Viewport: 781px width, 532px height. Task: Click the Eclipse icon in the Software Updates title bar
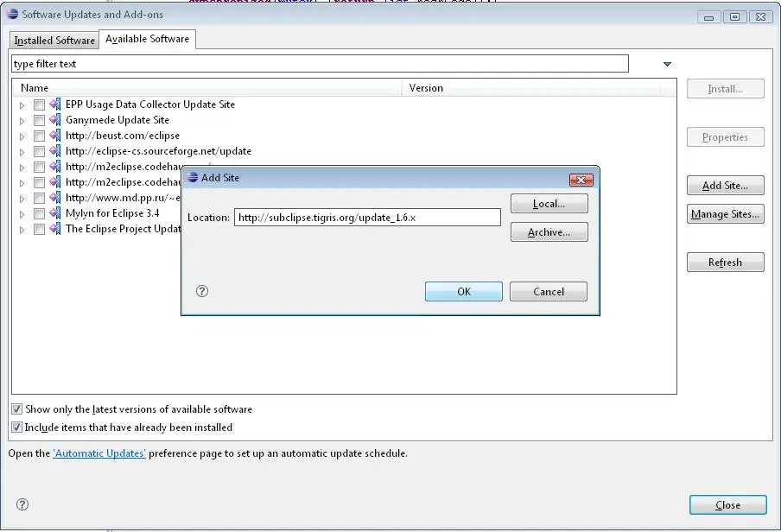coord(13,14)
